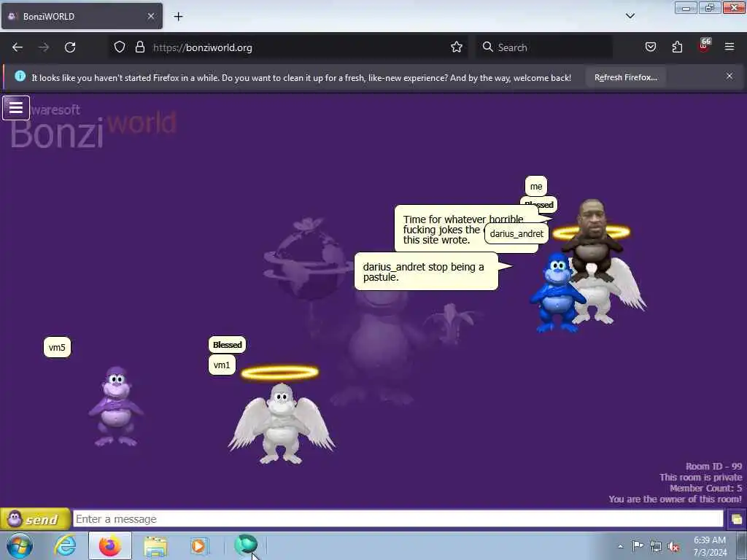Viewport: 747px width, 560px height.
Task: Click the 'me' name tag
Action: coord(536,186)
